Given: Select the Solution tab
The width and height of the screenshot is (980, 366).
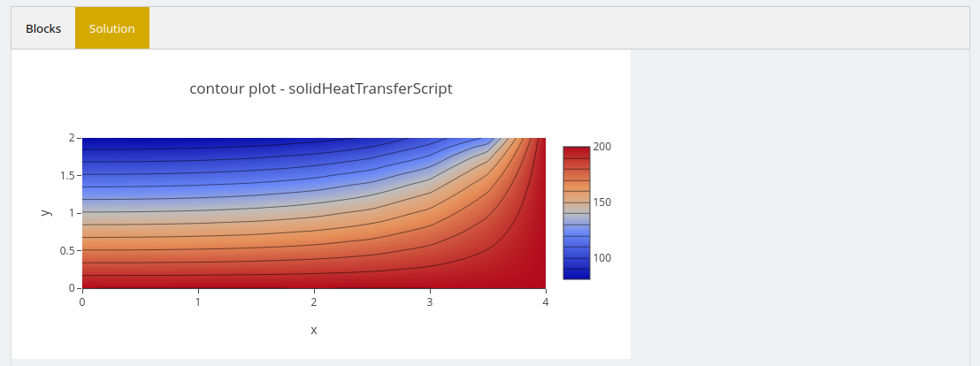Looking at the screenshot, I should (x=111, y=28).
